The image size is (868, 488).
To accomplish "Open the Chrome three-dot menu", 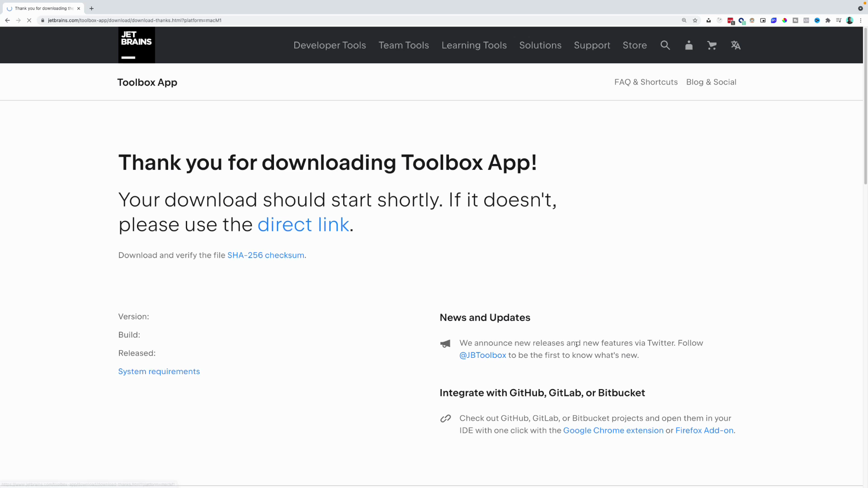I will (861, 20).
